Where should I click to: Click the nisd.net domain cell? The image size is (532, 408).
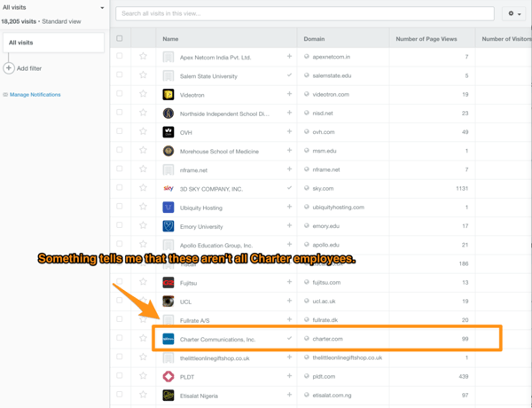click(x=323, y=113)
